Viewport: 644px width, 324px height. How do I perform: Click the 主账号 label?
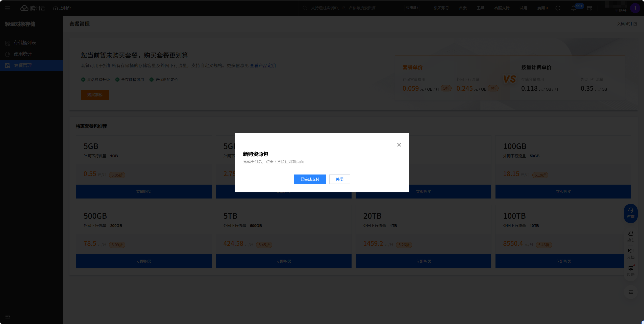pos(620,11)
